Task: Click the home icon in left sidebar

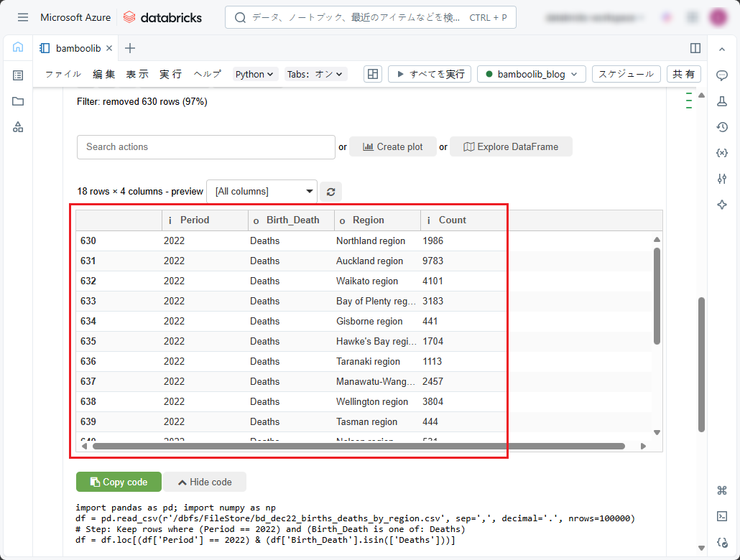Action: point(18,47)
